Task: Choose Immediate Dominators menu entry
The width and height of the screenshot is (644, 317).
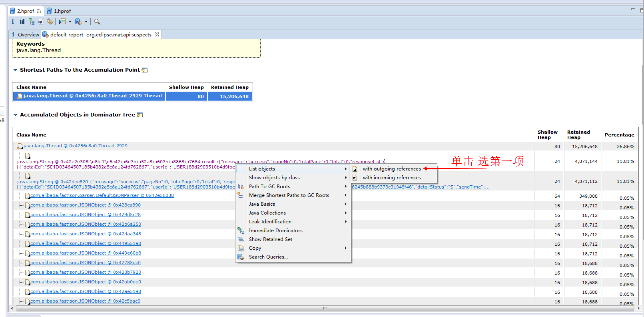Action: (293, 231)
